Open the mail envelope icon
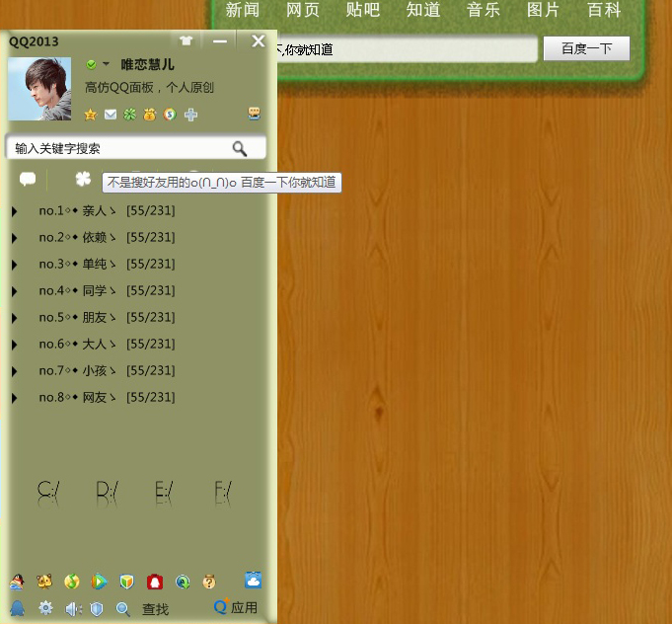The image size is (672, 624). coord(111,115)
